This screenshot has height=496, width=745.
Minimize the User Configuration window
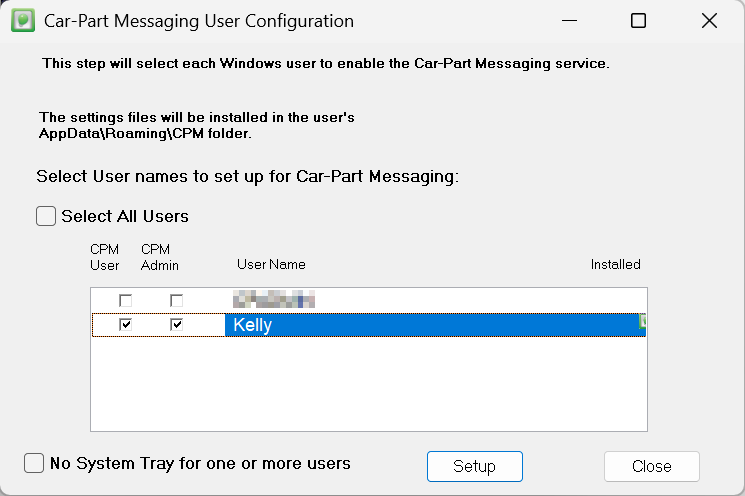click(x=568, y=21)
